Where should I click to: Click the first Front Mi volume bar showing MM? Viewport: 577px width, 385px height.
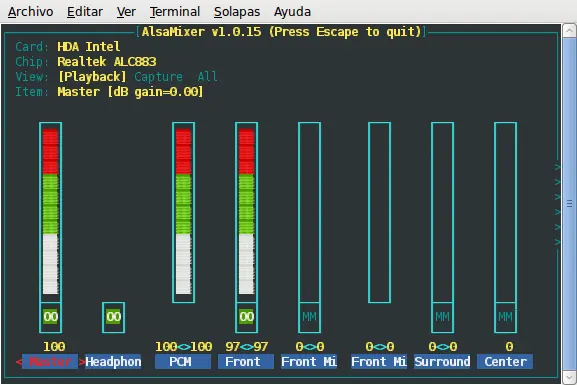[309, 212]
